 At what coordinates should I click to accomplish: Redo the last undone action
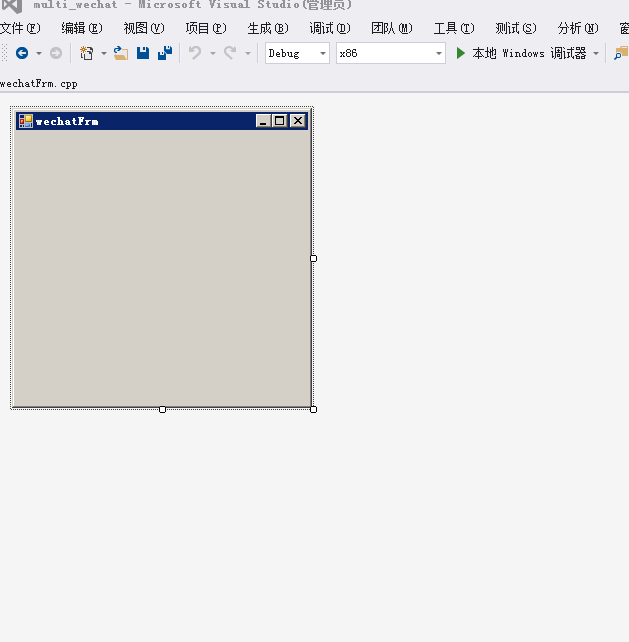(x=230, y=53)
